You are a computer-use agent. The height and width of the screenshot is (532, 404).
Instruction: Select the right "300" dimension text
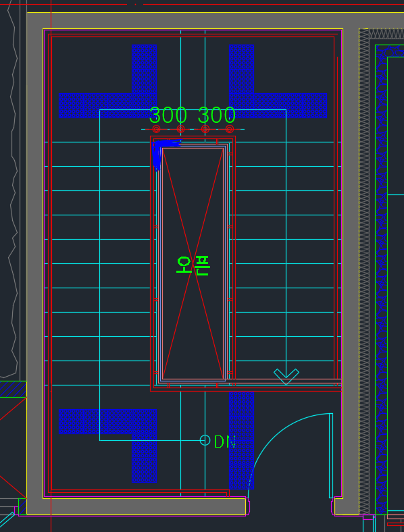tap(217, 115)
